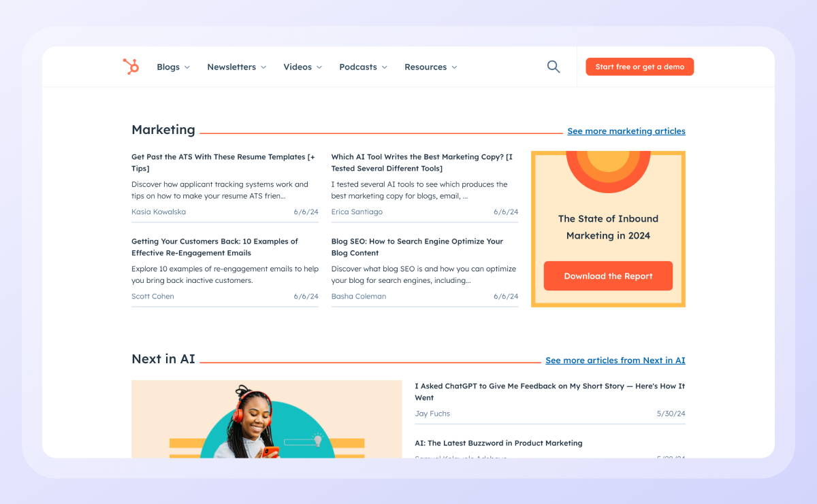
Task: Expand the Newsletters dropdown chevron
Action: pyautogui.click(x=263, y=67)
